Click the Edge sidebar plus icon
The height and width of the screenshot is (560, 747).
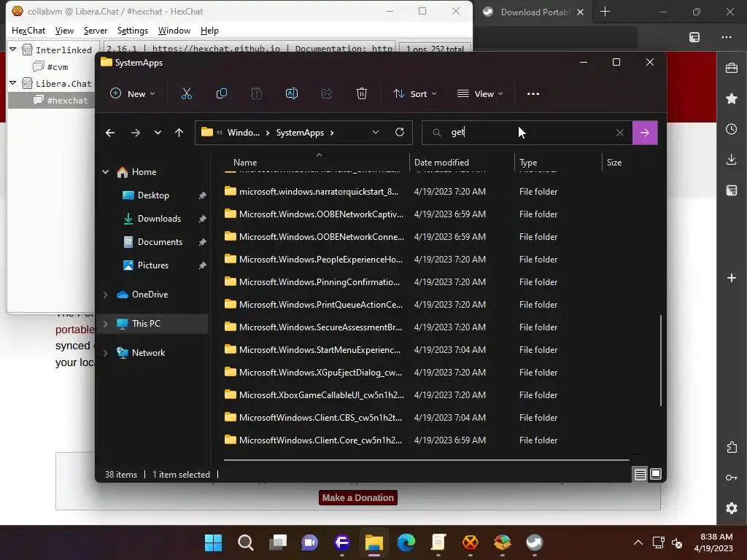[x=732, y=278]
